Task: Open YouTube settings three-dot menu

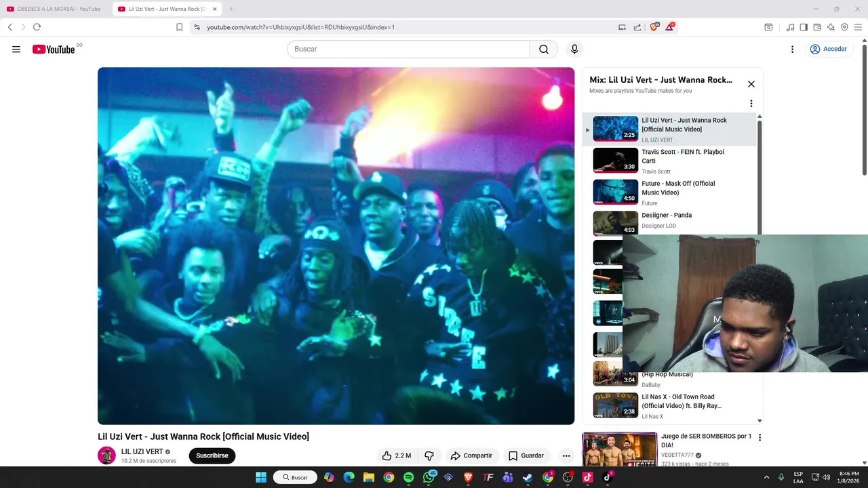Action: point(792,49)
